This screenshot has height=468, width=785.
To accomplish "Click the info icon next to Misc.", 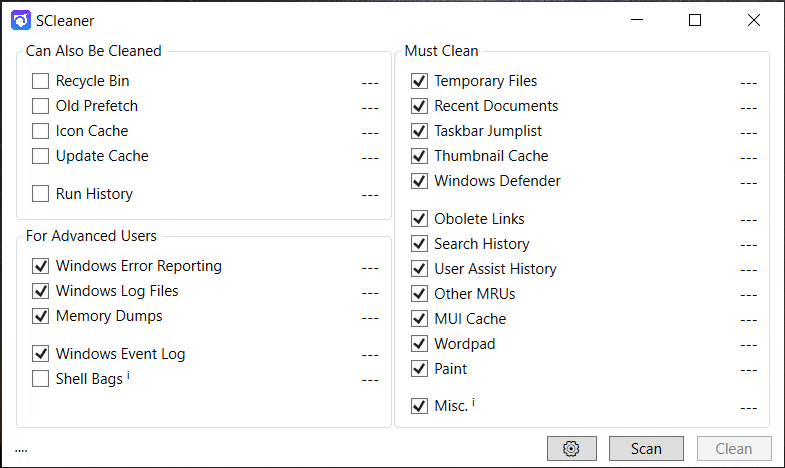I will click(473, 403).
